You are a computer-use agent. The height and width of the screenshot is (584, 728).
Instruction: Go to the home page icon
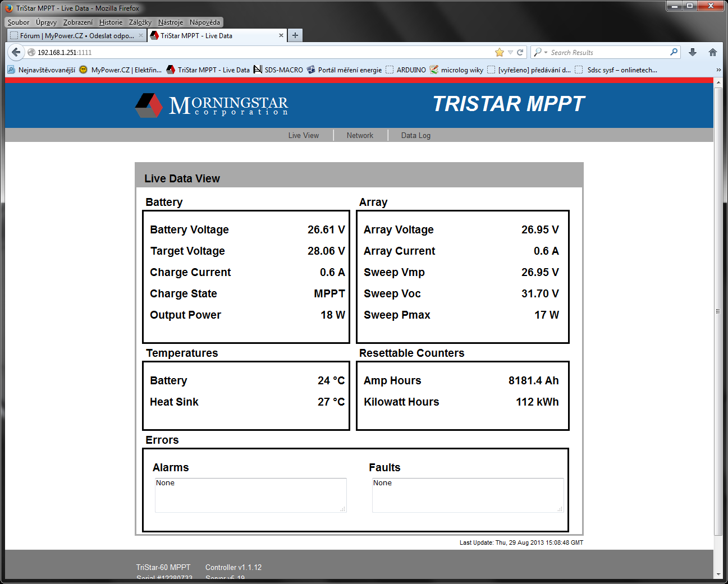click(713, 52)
